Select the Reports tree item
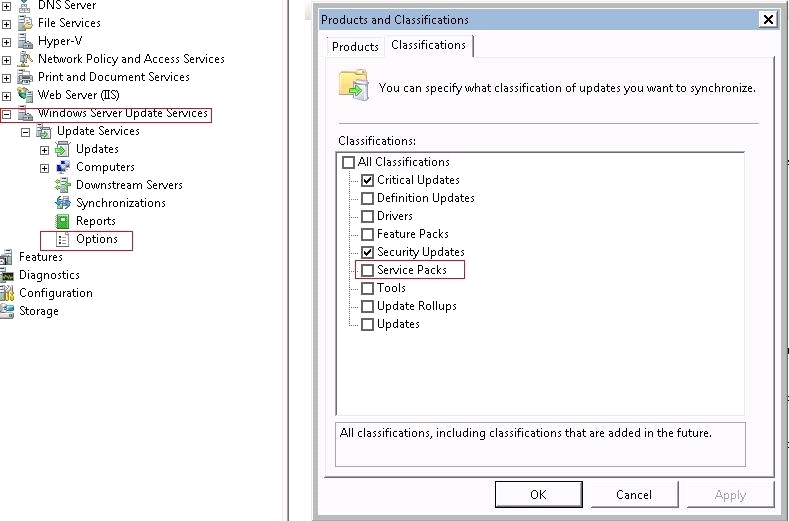The height and width of the screenshot is (521, 789). pos(96,221)
